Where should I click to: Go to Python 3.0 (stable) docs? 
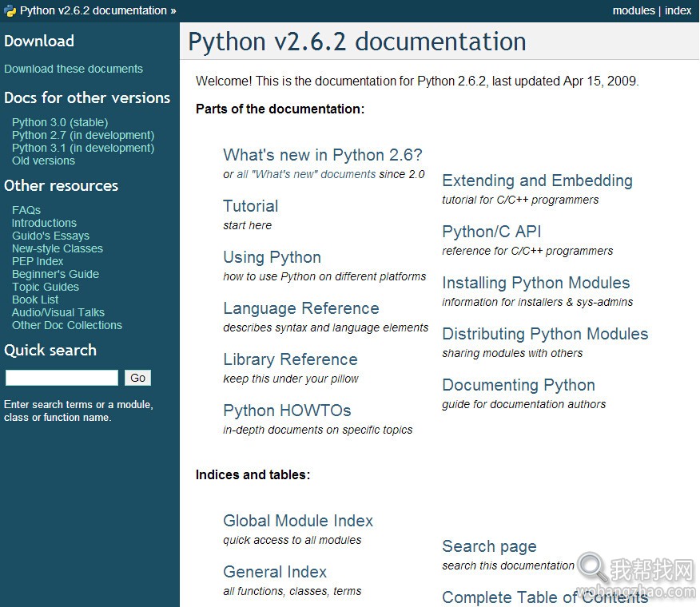[60, 122]
